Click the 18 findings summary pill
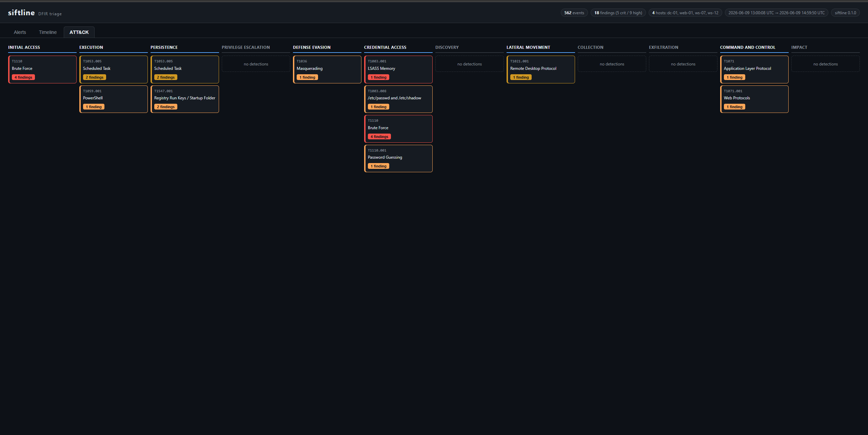Image resolution: width=868 pixels, height=435 pixels. pyautogui.click(x=618, y=13)
